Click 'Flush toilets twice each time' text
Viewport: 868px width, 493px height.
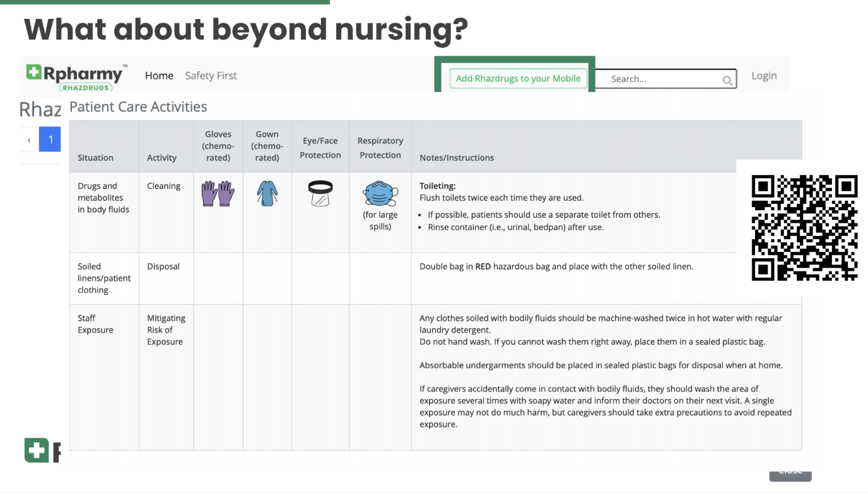[x=501, y=198]
